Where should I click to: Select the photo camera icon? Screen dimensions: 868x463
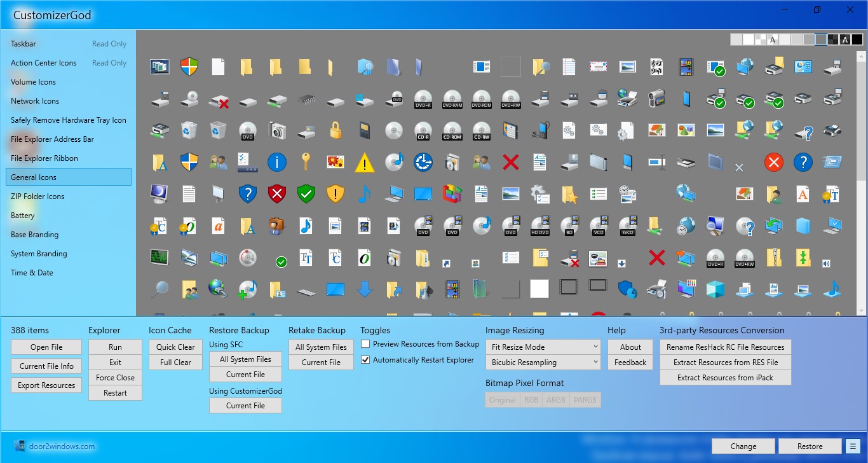[277, 130]
